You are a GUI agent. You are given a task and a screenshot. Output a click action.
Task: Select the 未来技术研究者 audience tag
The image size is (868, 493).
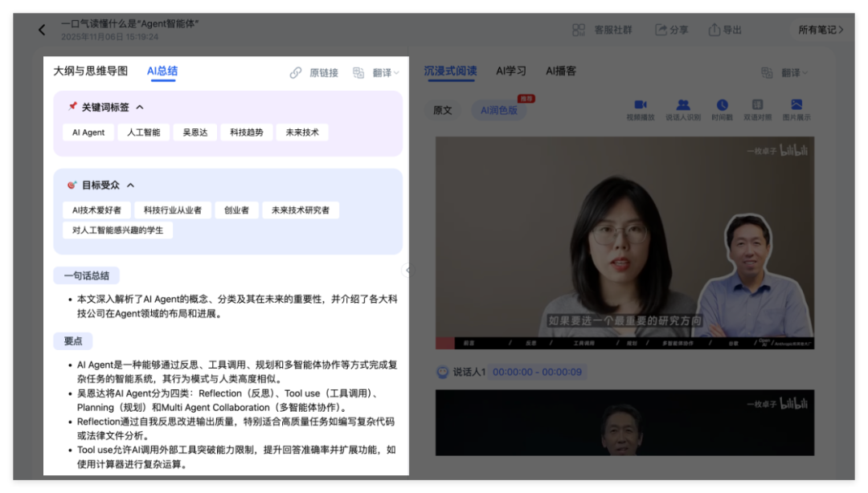301,210
